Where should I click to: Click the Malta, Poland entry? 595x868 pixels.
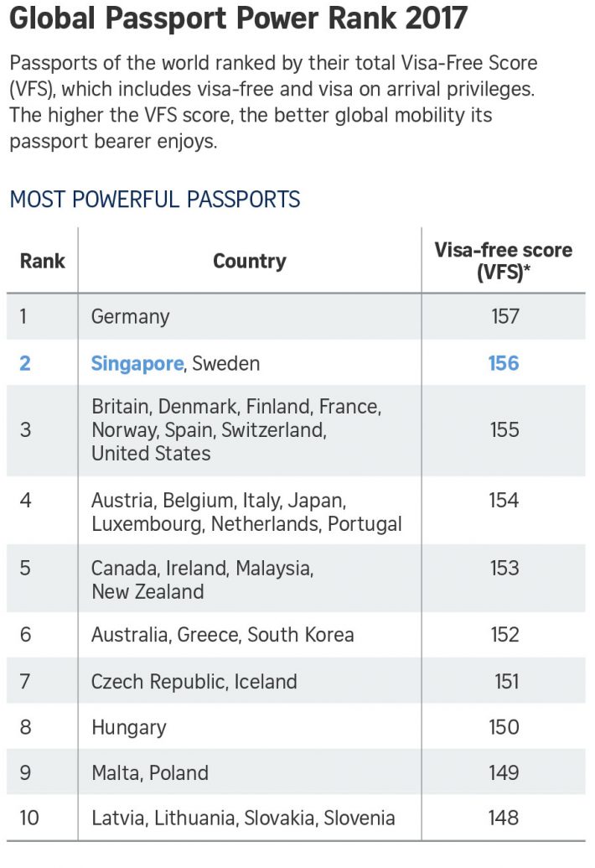tap(150, 772)
